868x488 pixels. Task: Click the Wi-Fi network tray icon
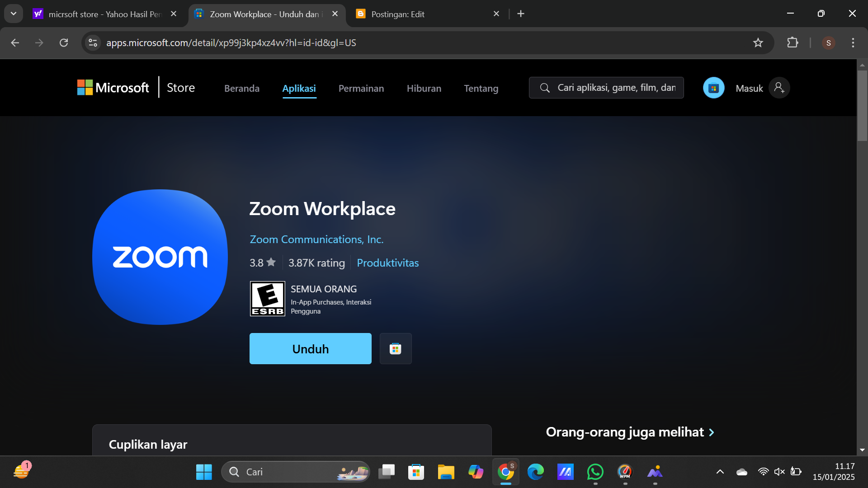763,472
